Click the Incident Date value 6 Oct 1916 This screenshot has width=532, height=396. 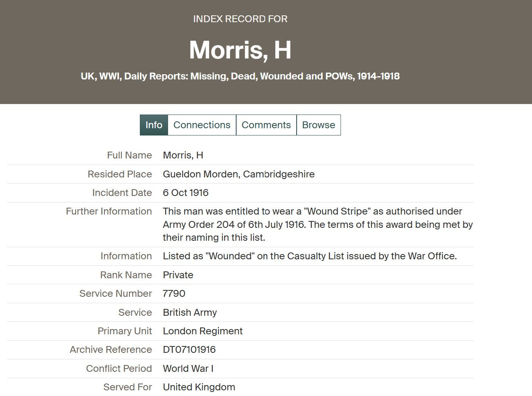tap(186, 193)
